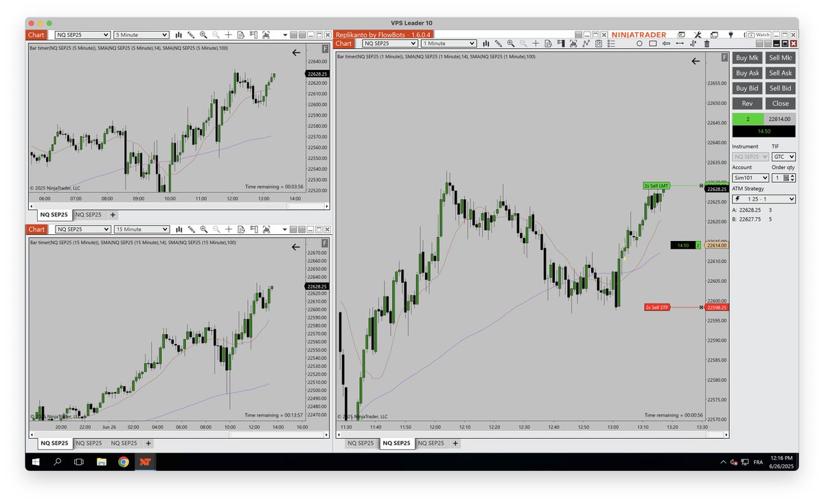The width and height of the screenshot is (824, 504).
Task: Add new tab in 1 Minute chart window
Action: (x=455, y=444)
